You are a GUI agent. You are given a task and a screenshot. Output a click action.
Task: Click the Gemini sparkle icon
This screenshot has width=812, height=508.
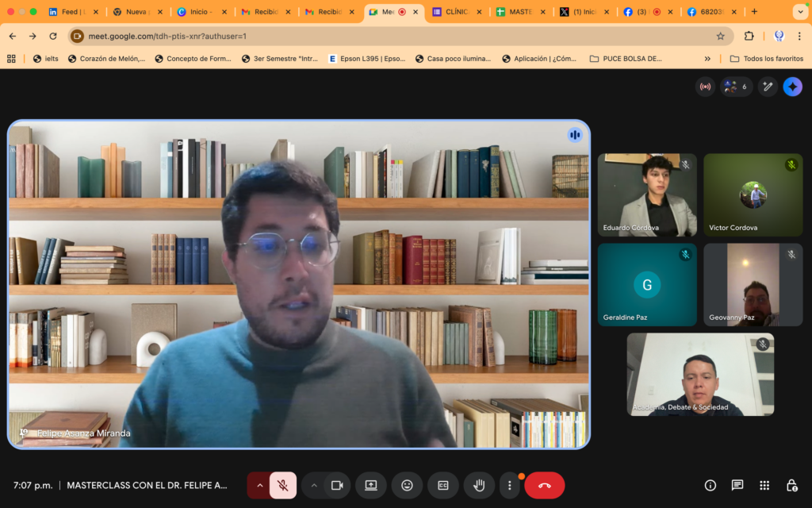tap(792, 87)
